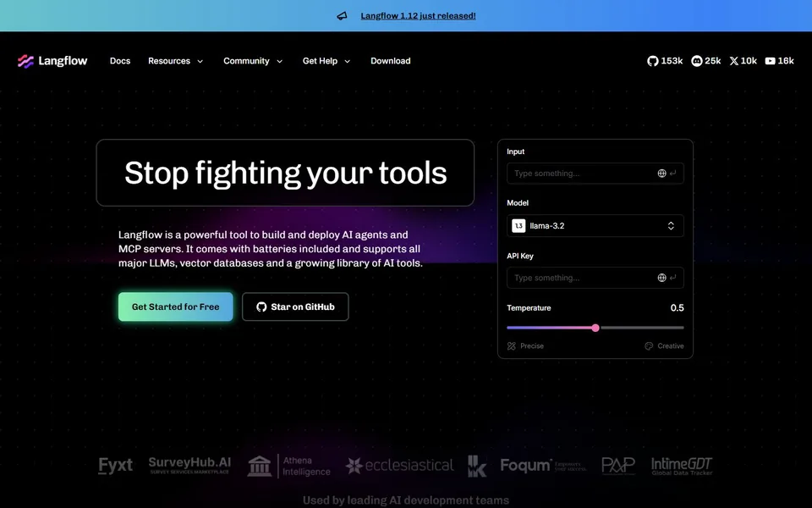This screenshot has height=508, width=812.
Task: Click Get Started for Free button
Action: click(x=176, y=306)
